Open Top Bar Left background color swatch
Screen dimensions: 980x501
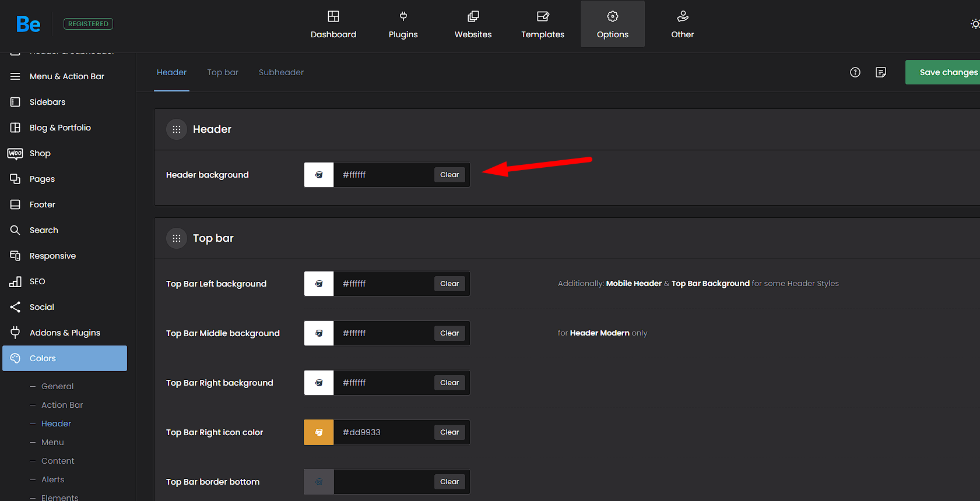pyautogui.click(x=319, y=284)
